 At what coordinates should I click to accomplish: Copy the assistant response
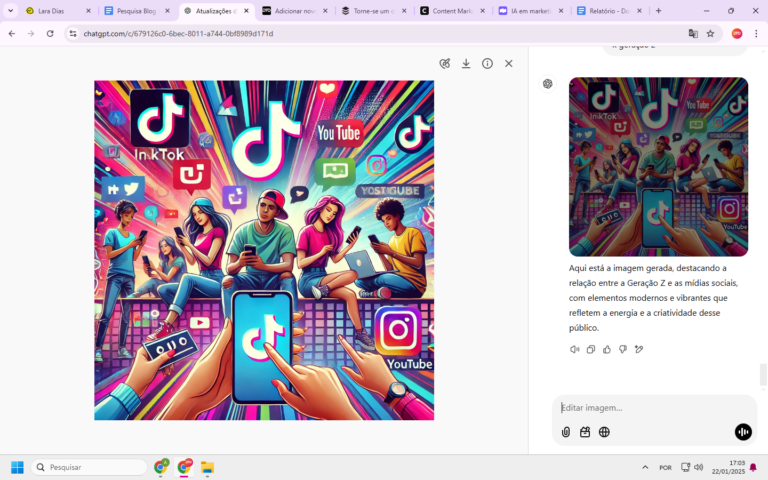tap(591, 349)
